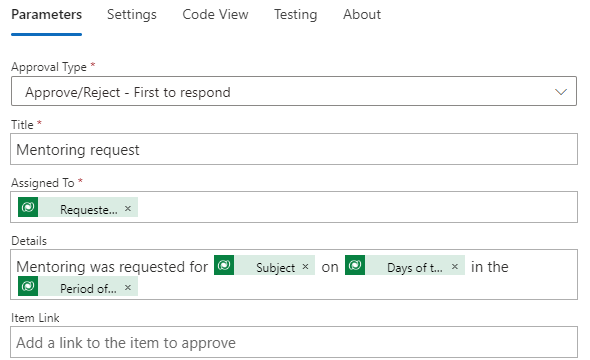Click the Dataverse icon on Days of token
Image resolution: width=590 pixels, height=360 pixels.
pyautogui.click(x=355, y=265)
